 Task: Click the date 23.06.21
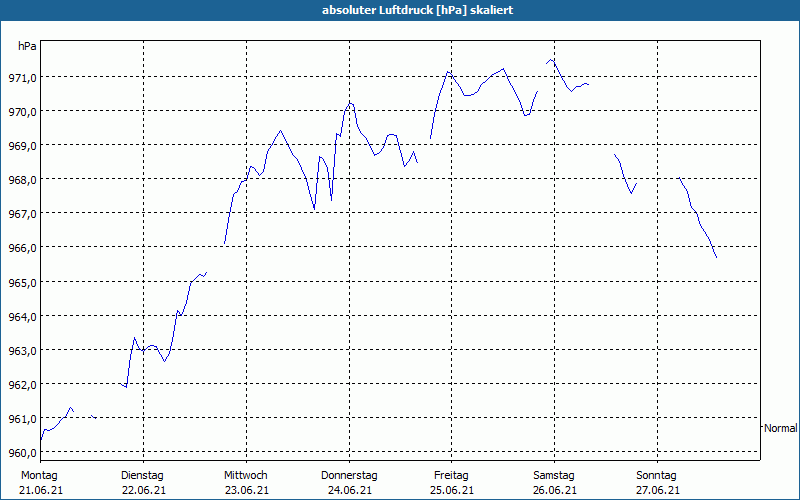pyautogui.click(x=246, y=491)
